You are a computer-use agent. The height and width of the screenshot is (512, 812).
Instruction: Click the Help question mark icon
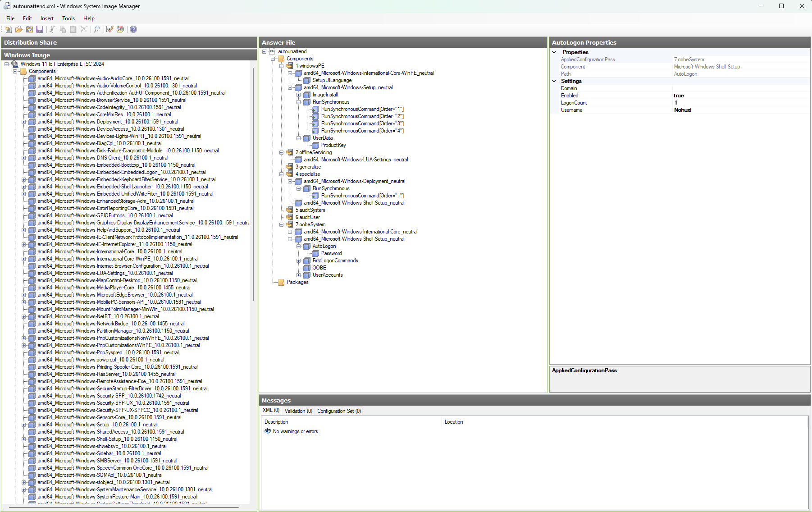coord(133,29)
